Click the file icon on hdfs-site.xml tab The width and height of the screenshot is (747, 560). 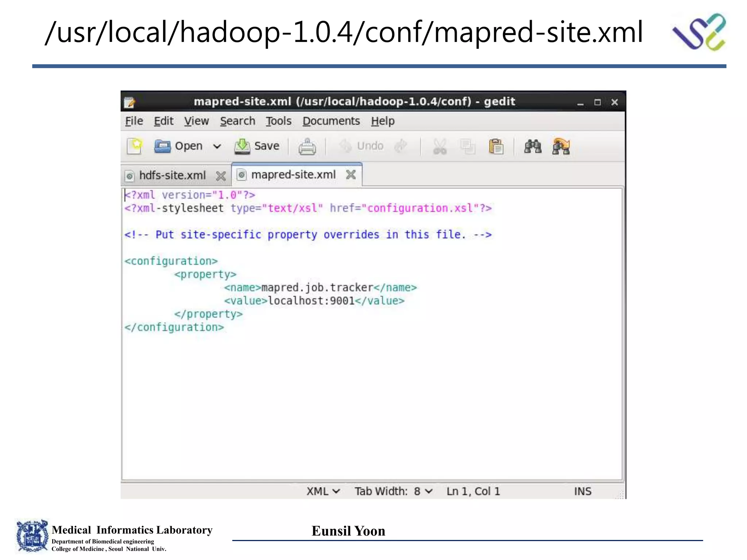point(129,176)
